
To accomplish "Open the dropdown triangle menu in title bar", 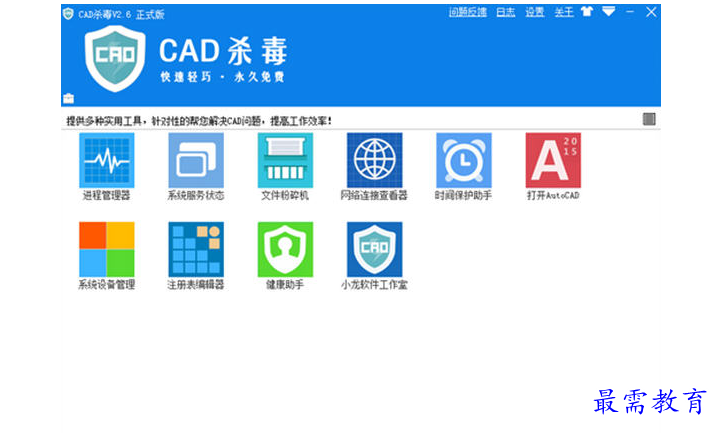I will (x=608, y=12).
